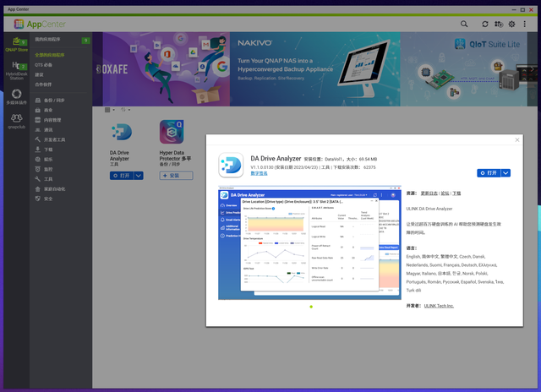Select 合作伙伴 in sidebar
The height and width of the screenshot is (392, 541).
[43, 84]
